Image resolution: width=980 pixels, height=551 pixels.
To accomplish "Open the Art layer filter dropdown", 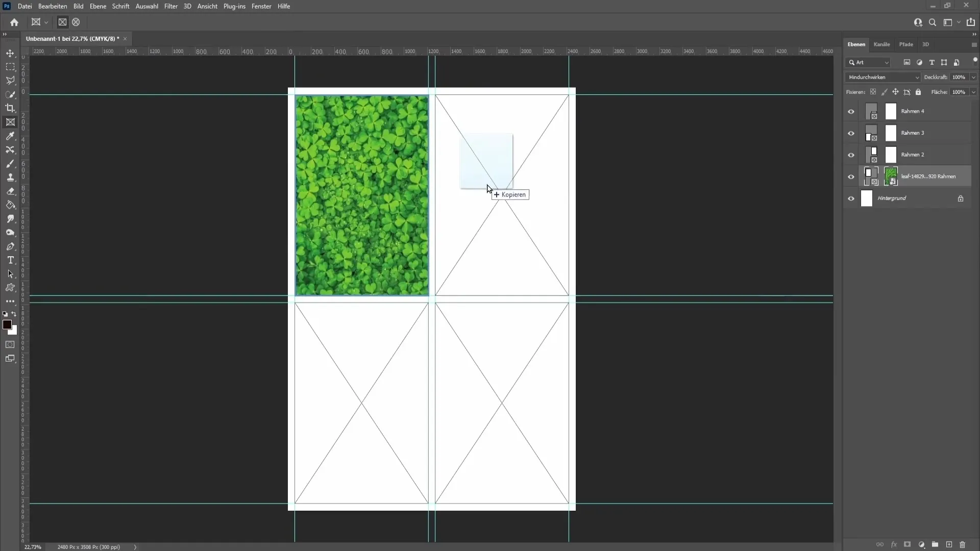I will click(868, 62).
